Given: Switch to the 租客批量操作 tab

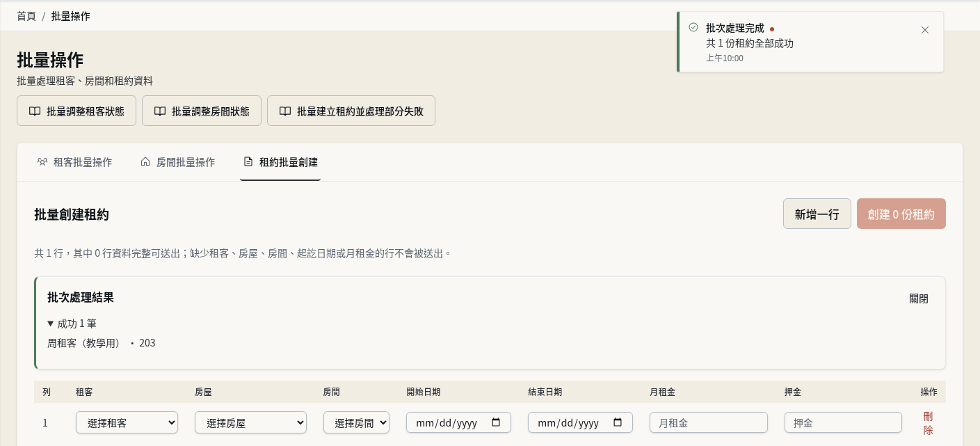Looking at the screenshot, I should 74,162.
